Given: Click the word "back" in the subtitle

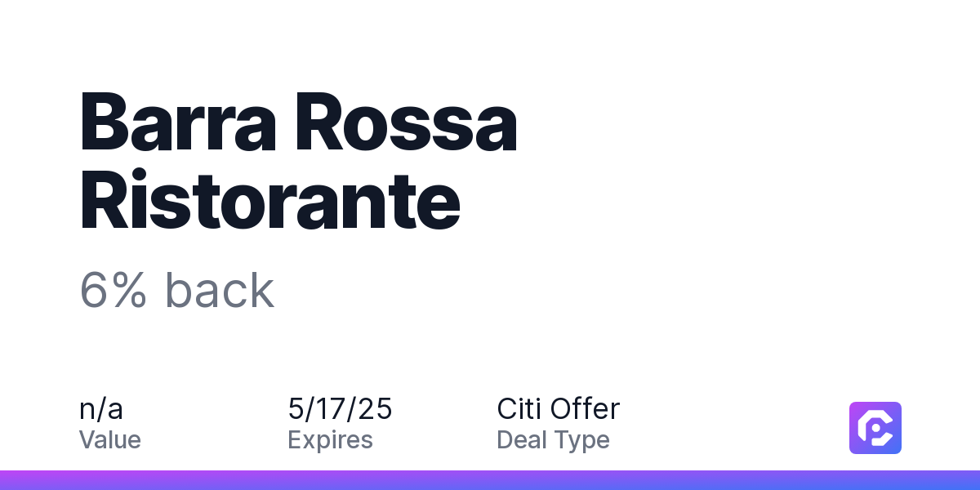Looking at the screenshot, I should (219, 289).
